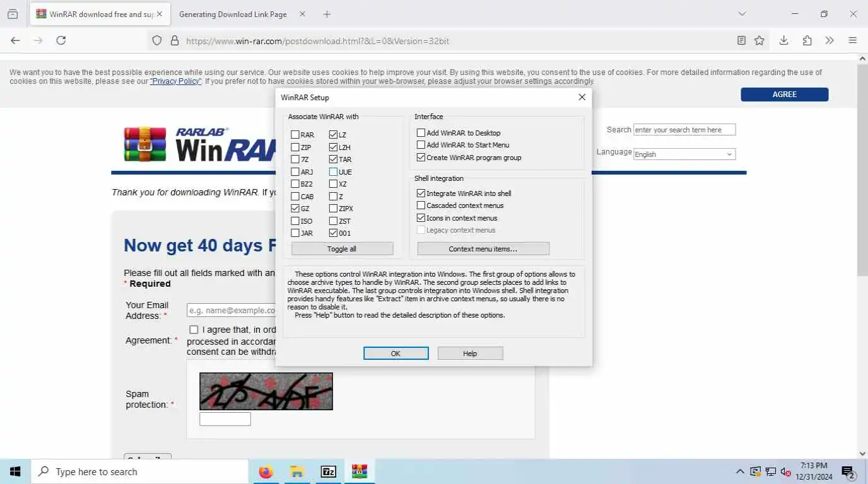The image size is (868, 484).
Task: Accept cookies with AGREE button
Action: click(784, 95)
